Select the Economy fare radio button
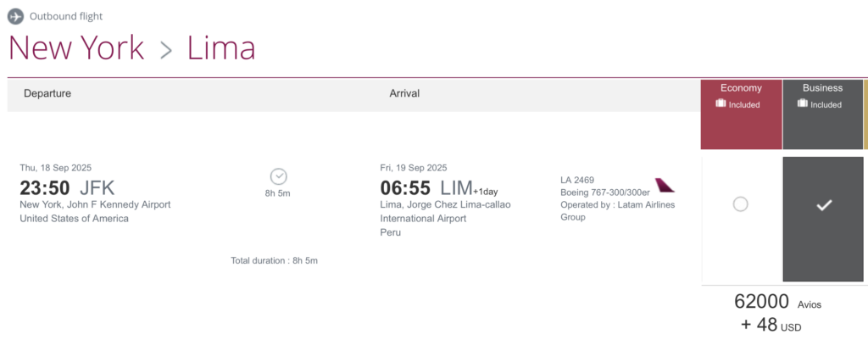Screen dimensions: 868x340 pos(740,204)
